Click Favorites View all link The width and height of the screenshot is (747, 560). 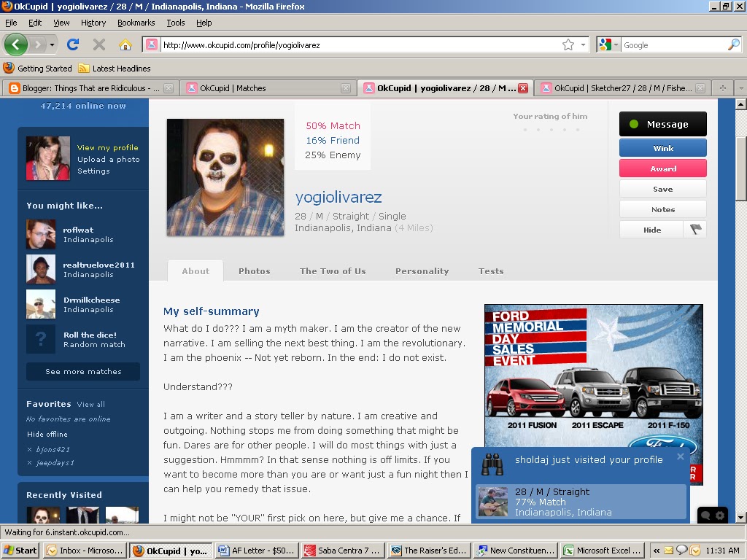coord(90,404)
